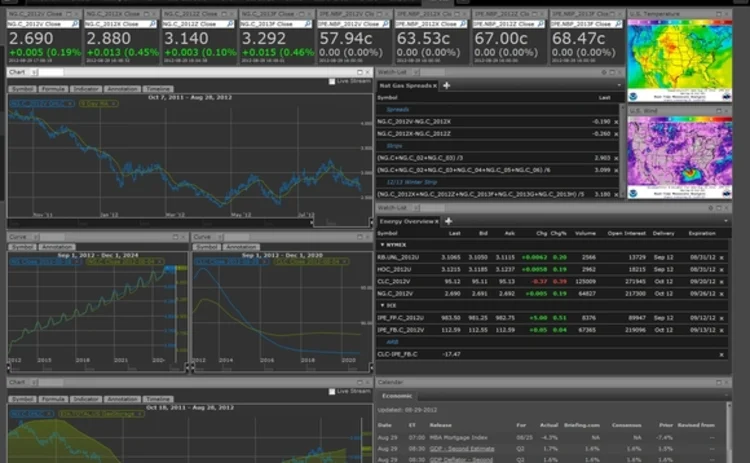750x463 pixels.
Task: Select the IPE_FP.C_2012U row
Action: click(551, 318)
